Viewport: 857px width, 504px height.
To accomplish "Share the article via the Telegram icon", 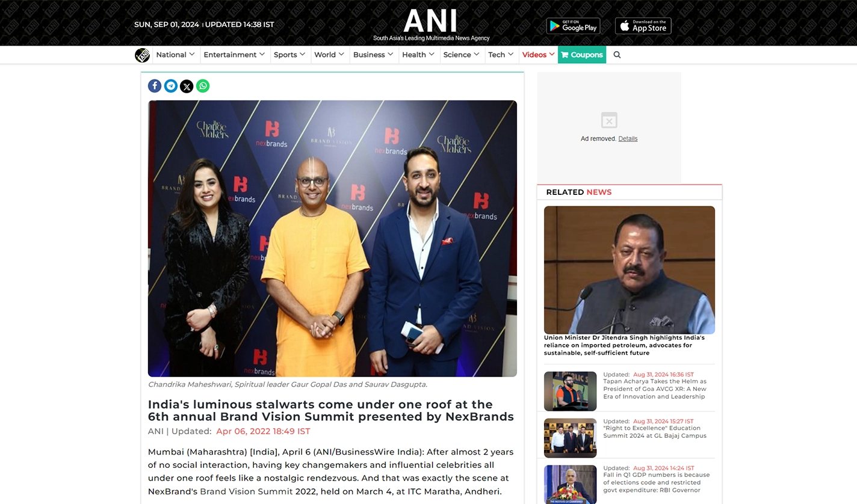I will point(171,86).
